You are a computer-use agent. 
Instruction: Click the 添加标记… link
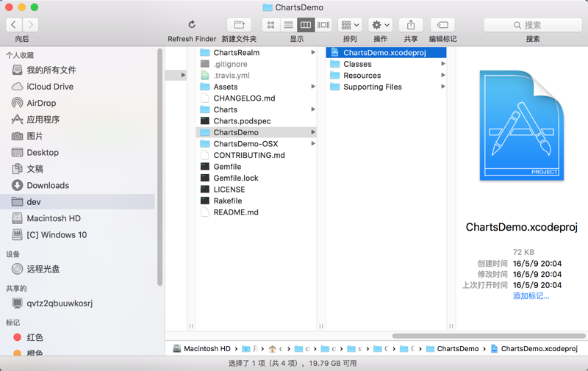click(x=531, y=296)
